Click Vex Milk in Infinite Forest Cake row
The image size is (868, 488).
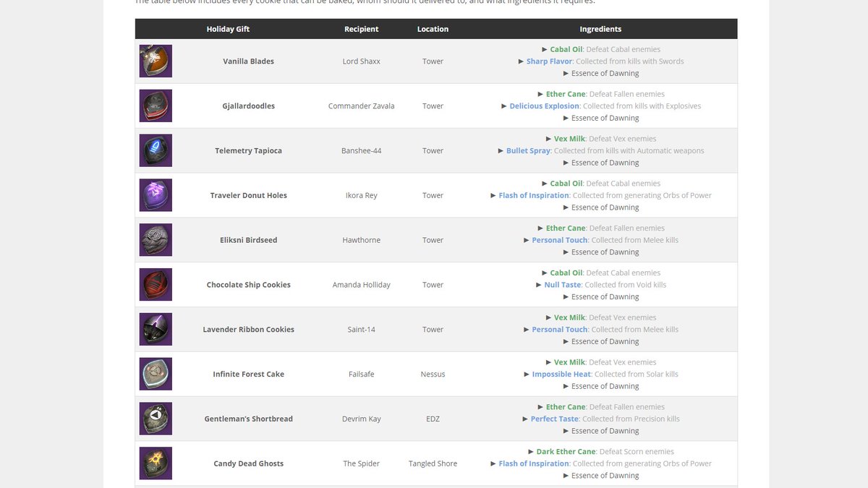569,362
